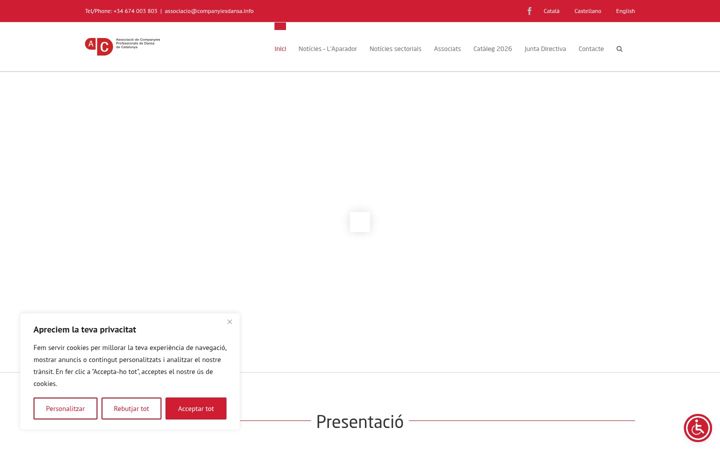Open the accessibility widget icon

coord(698,428)
